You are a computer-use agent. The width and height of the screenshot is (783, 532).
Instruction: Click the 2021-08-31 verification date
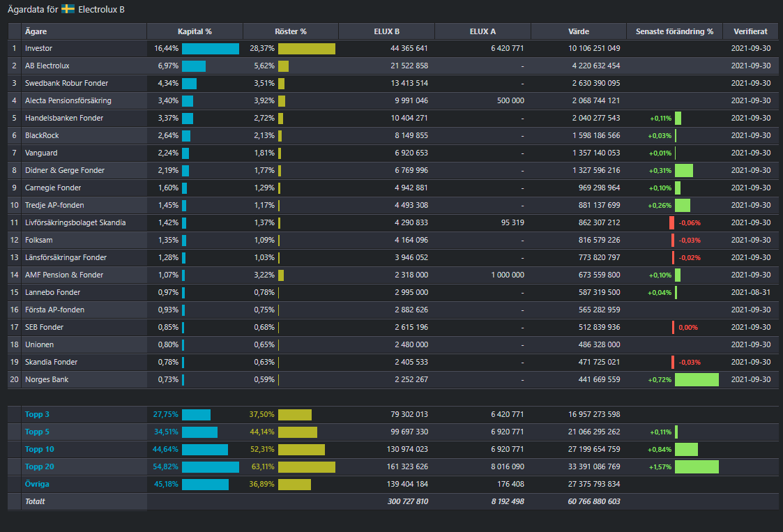tap(750, 293)
